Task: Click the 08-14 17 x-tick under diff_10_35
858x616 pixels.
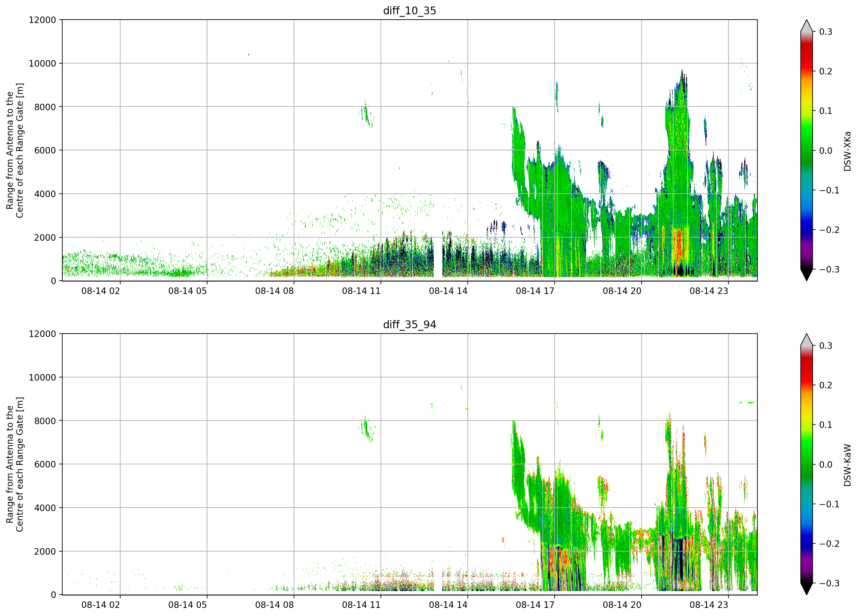Action: 535,291
